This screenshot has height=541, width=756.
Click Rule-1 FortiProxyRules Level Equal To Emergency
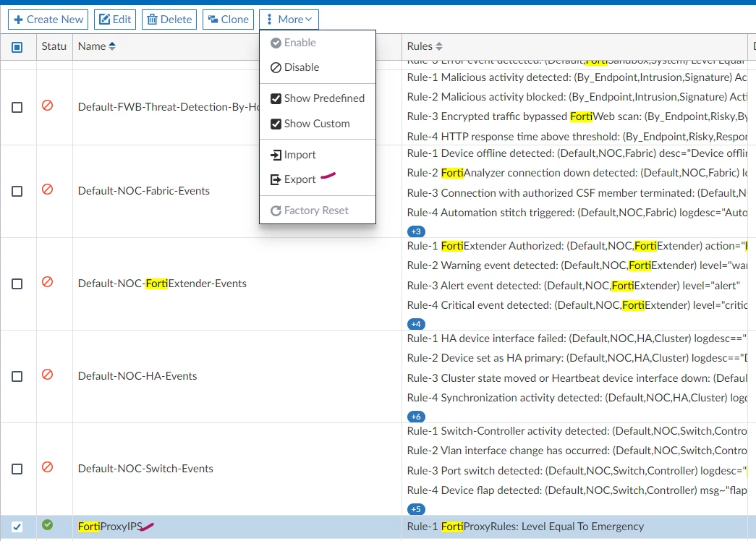tap(525, 527)
